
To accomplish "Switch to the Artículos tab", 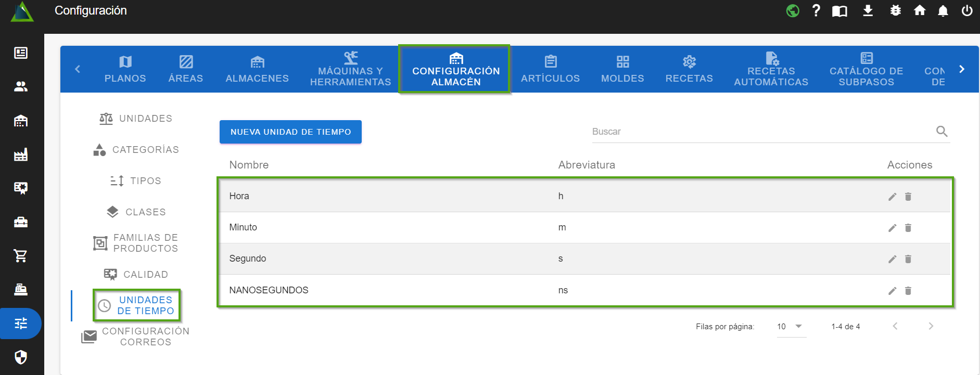I will coord(550,69).
